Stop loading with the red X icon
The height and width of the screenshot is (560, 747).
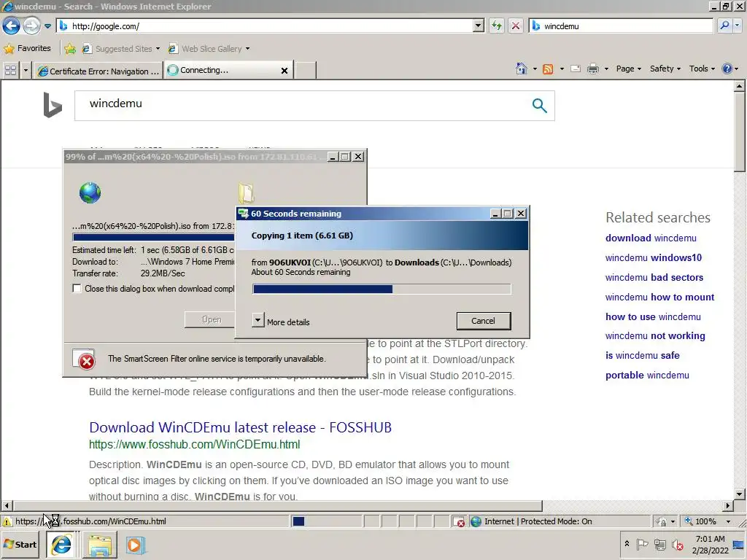(516, 26)
